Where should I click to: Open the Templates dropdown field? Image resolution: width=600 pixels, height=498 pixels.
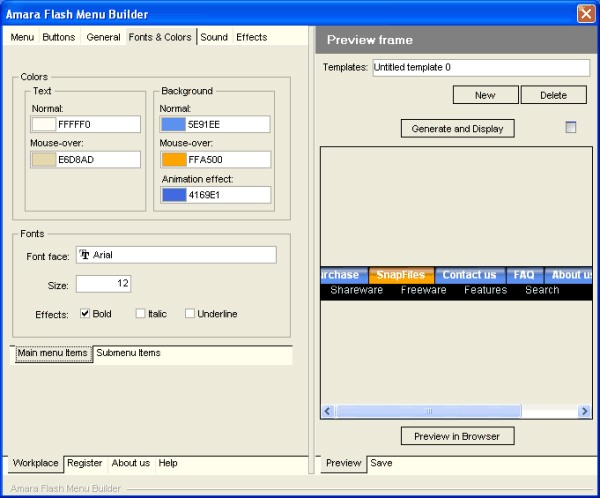pos(481,68)
